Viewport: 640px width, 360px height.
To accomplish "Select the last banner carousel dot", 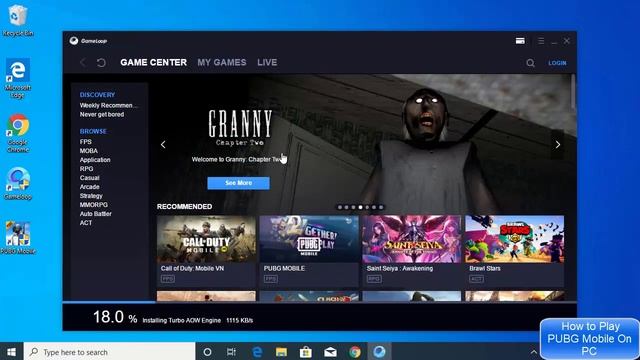I will pos(381,207).
